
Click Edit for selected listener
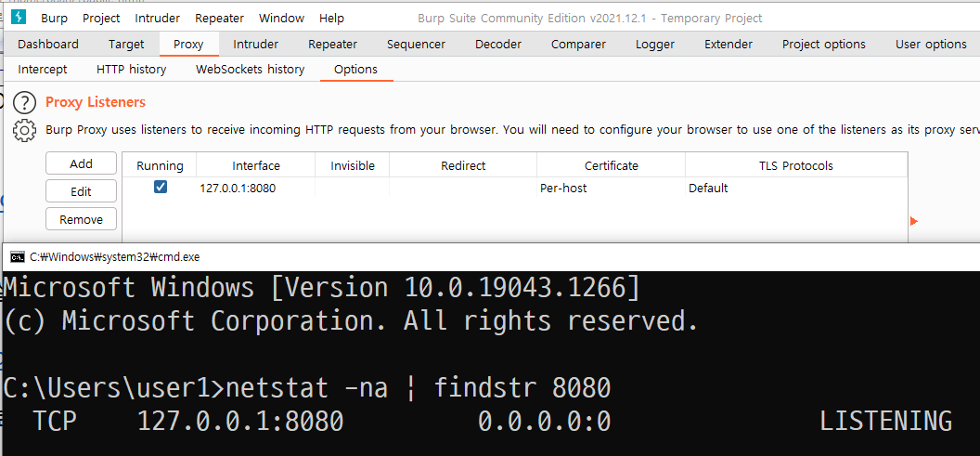tap(82, 191)
